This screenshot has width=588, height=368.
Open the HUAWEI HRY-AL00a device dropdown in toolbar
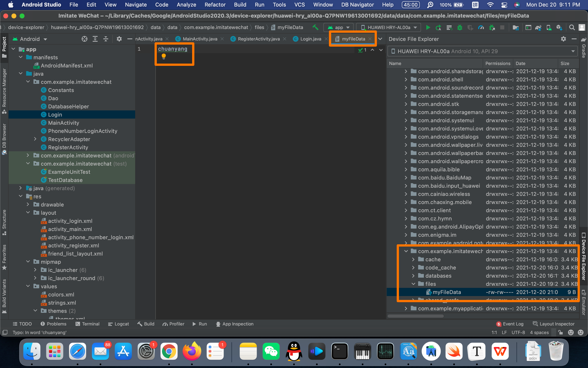(389, 28)
